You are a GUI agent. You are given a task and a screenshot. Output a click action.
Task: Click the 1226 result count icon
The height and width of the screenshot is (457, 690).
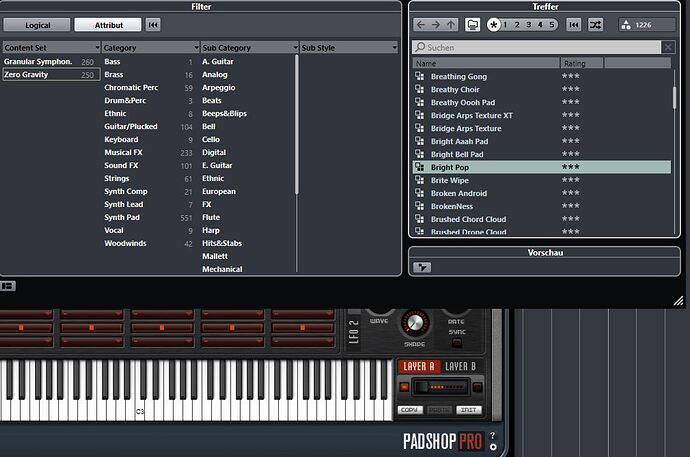626,25
